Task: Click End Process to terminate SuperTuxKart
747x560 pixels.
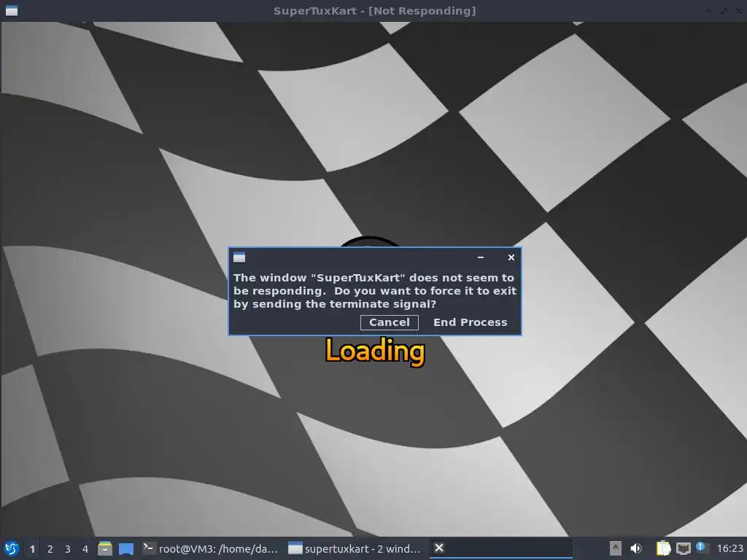Action: tap(471, 322)
